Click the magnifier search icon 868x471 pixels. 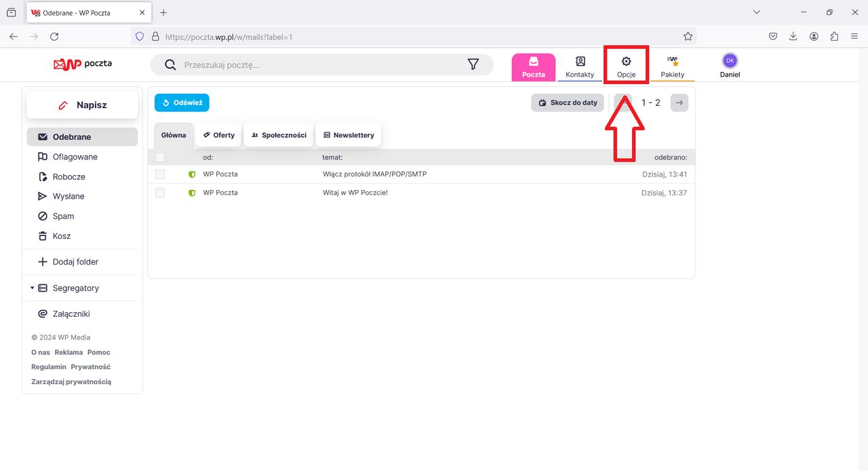(x=170, y=65)
